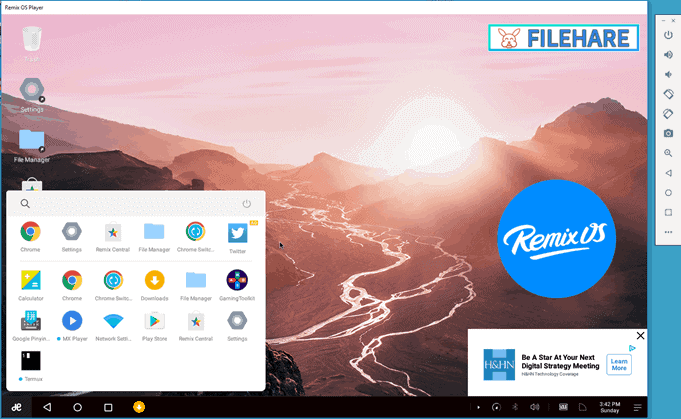Launch MX Player
The height and width of the screenshot is (419, 681).
(x=72, y=321)
